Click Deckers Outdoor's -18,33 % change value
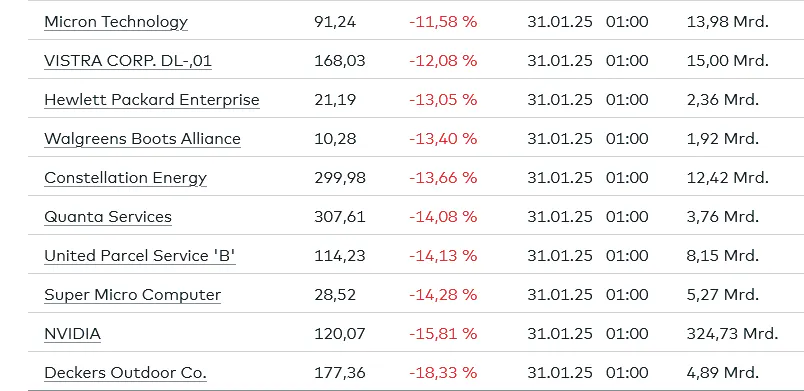This screenshot has height=391, width=804. point(443,373)
